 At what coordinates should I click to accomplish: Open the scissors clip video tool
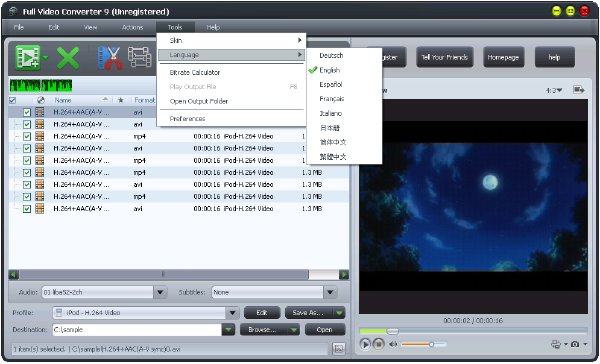pos(110,58)
